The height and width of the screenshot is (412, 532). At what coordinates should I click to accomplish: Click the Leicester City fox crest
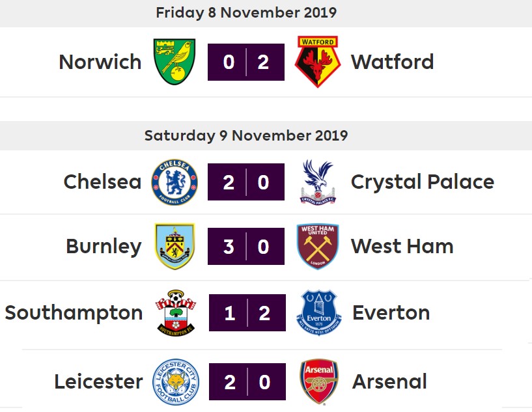176,382
